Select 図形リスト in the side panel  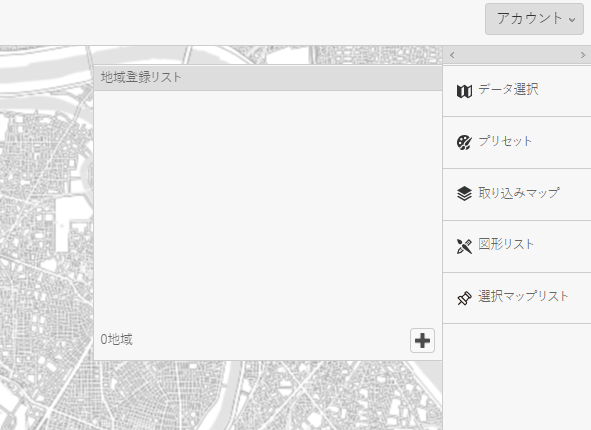[517, 246]
